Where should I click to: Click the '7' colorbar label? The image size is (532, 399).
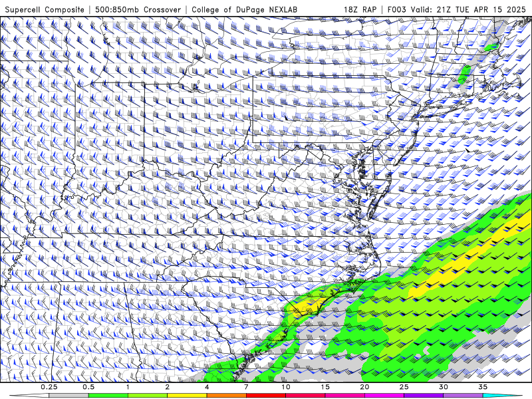(x=246, y=387)
